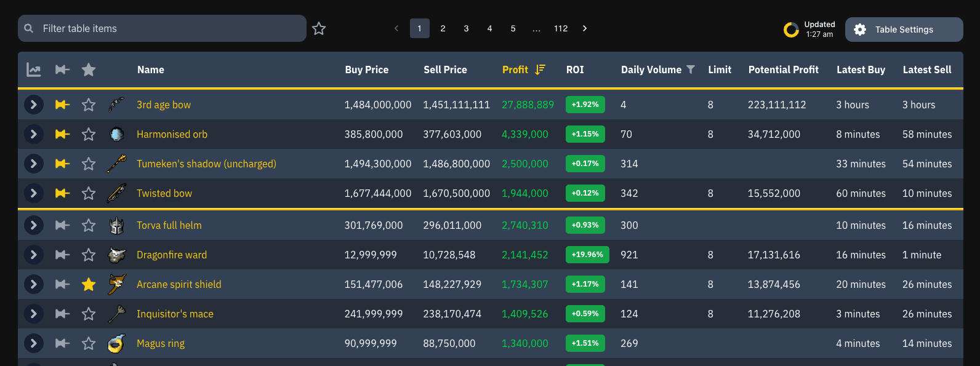Favorite the Twisted bow

(x=89, y=193)
